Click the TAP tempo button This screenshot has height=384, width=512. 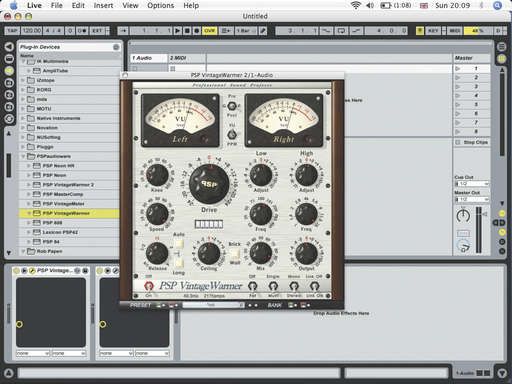pyautogui.click(x=12, y=31)
